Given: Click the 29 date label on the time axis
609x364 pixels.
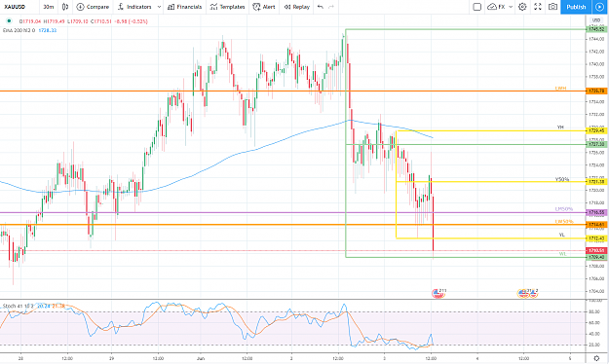Looking at the screenshot, I should pos(111,358).
